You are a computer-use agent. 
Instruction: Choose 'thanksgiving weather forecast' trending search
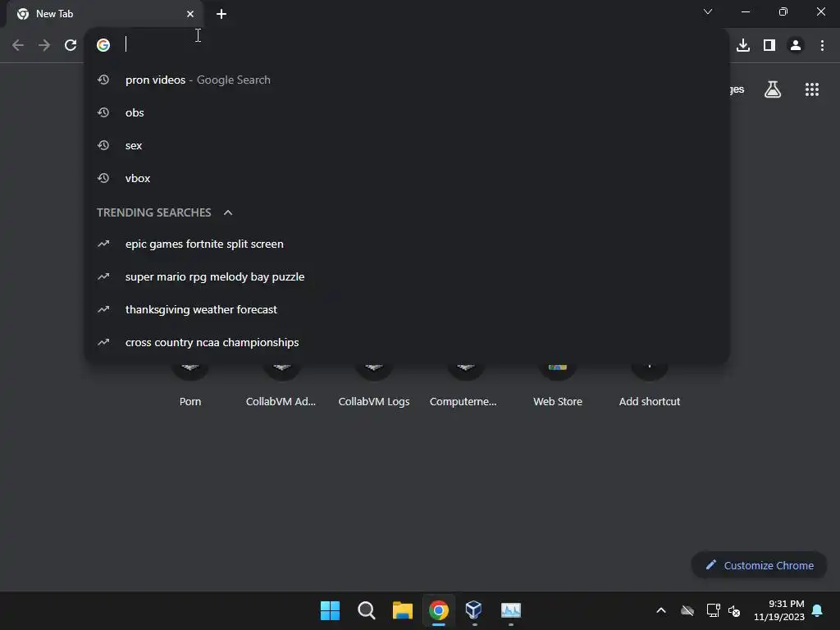[x=407, y=309]
